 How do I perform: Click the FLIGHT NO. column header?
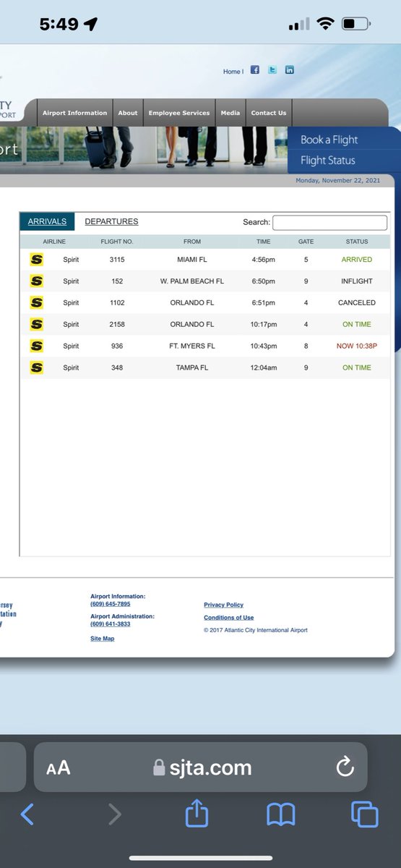[x=117, y=242]
